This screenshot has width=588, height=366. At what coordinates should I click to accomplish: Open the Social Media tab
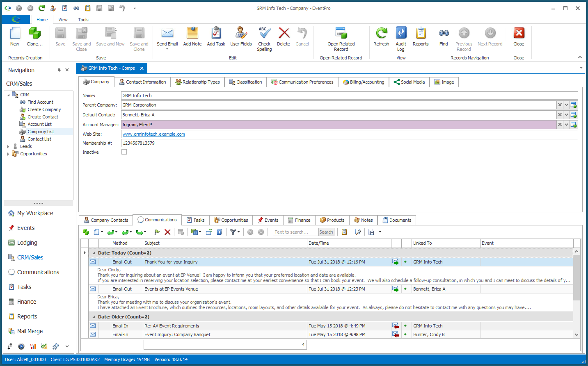(409, 82)
